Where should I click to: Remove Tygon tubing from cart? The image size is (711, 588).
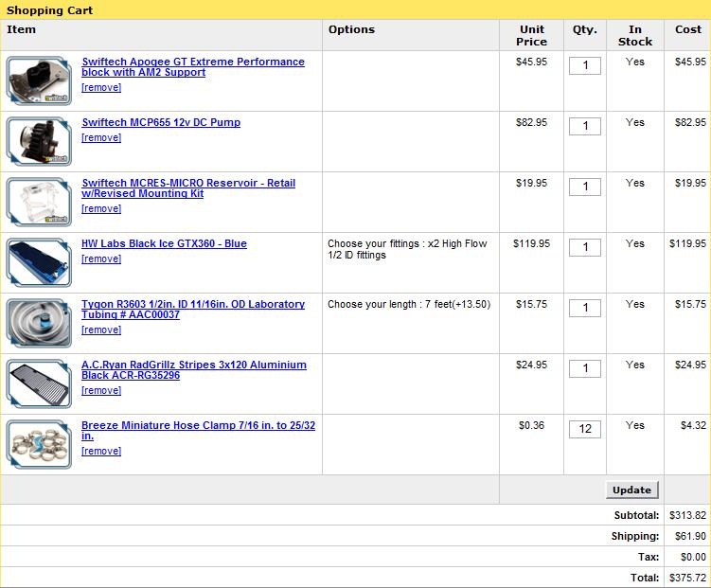(101, 330)
